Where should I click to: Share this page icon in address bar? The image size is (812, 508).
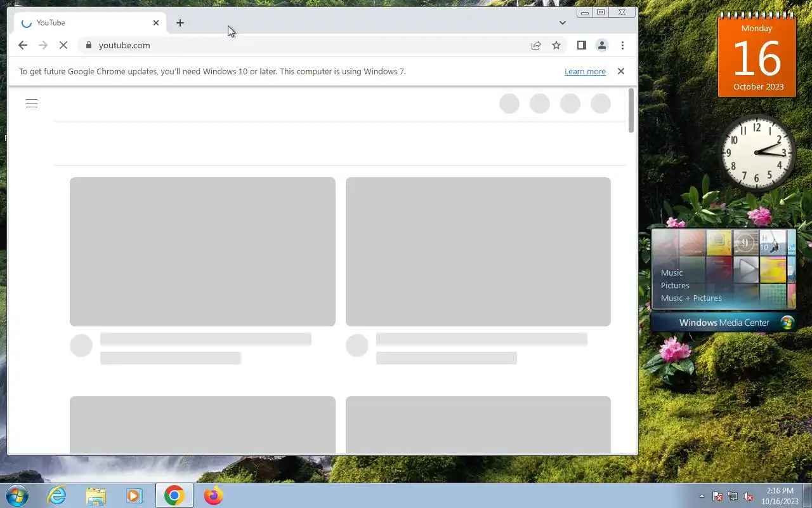(x=536, y=45)
